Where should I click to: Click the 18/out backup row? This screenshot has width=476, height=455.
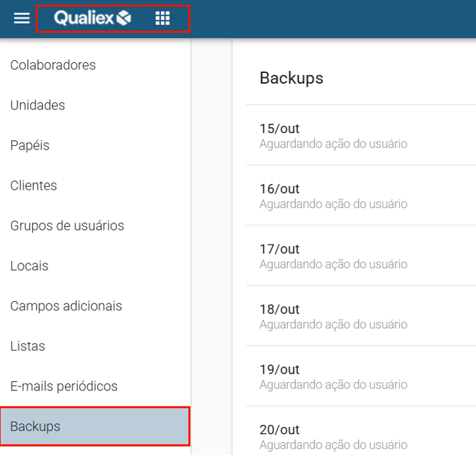(358, 315)
